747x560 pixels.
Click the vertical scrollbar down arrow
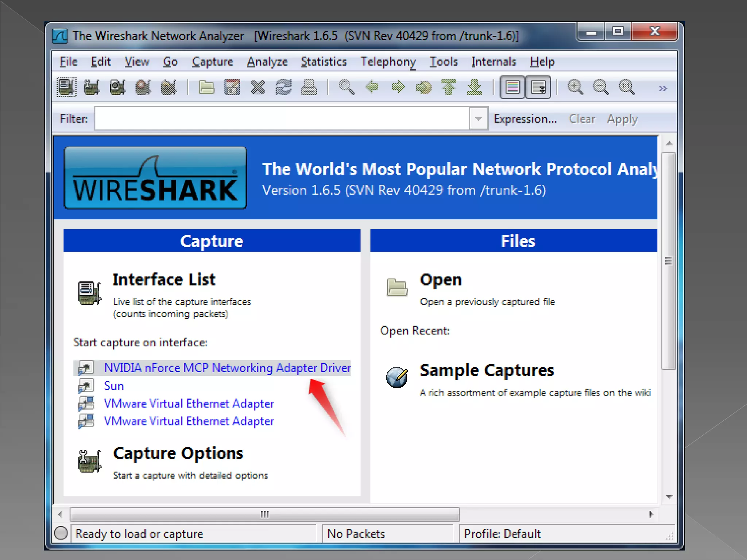click(669, 497)
